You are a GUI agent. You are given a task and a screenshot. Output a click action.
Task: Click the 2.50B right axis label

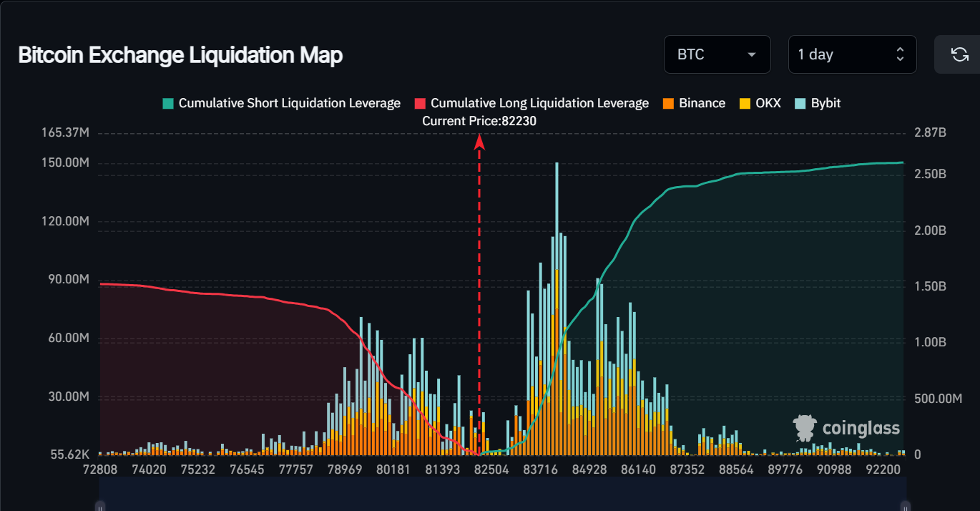pos(929,175)
